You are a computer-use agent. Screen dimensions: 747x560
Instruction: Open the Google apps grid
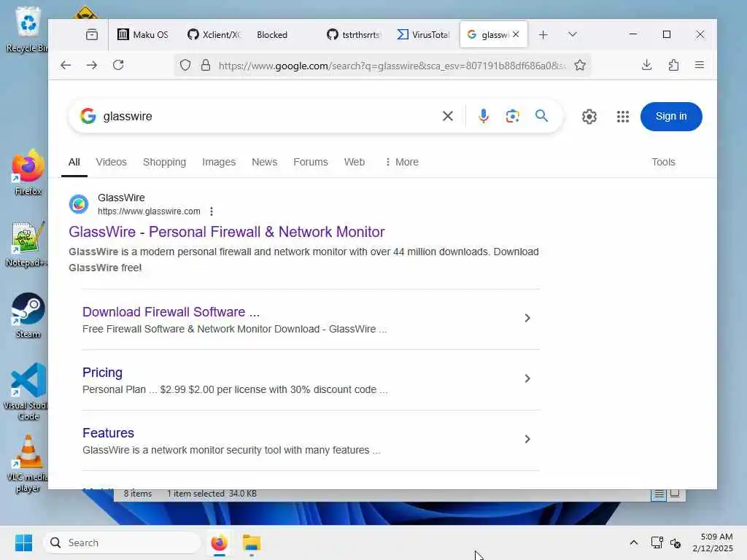coord(623,117)
